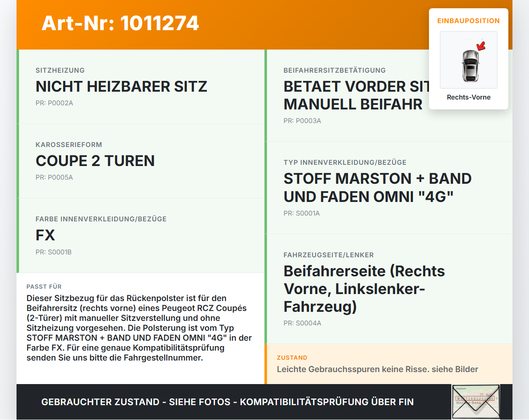Click the Dieser Sitzbezug description paragraph

coord(139,328)
